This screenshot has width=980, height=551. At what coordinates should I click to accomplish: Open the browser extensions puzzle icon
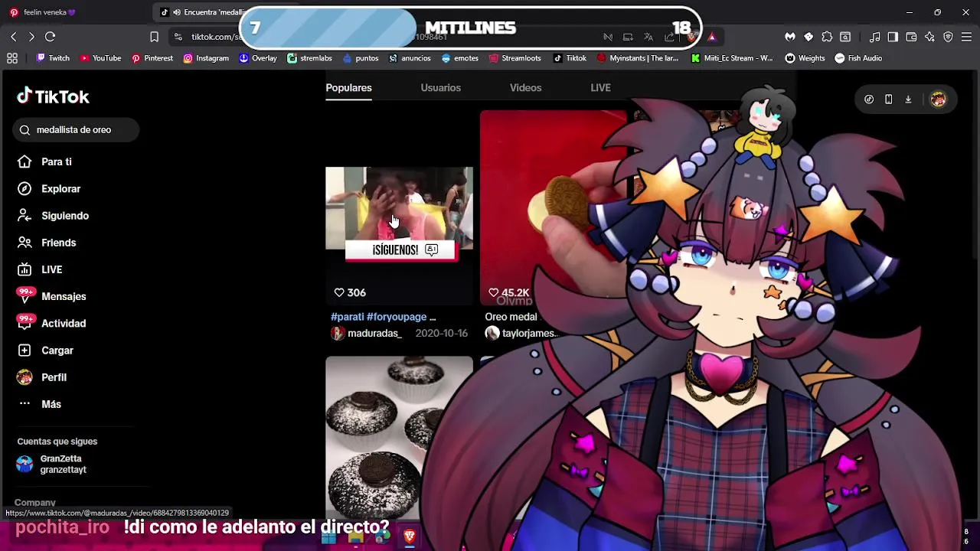(x=827, y=37)
